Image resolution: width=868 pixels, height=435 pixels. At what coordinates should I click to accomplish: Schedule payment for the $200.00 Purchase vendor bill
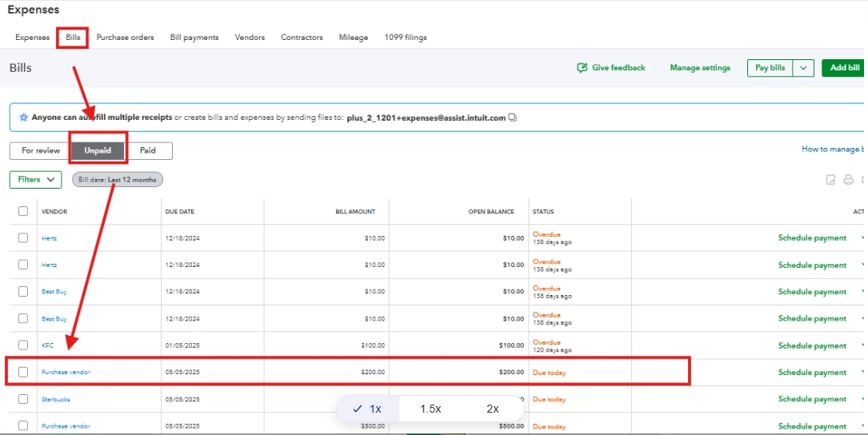coord(812,373)
